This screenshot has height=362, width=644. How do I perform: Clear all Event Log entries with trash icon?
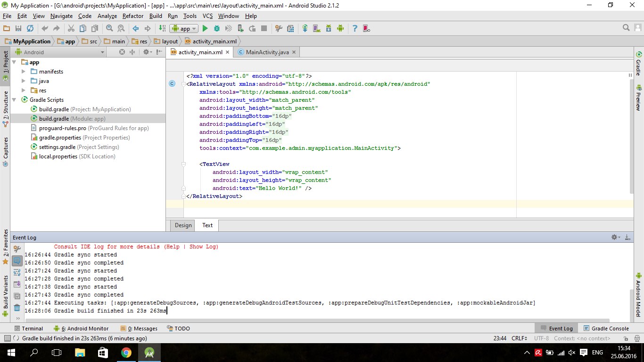(x=17, y=308)
